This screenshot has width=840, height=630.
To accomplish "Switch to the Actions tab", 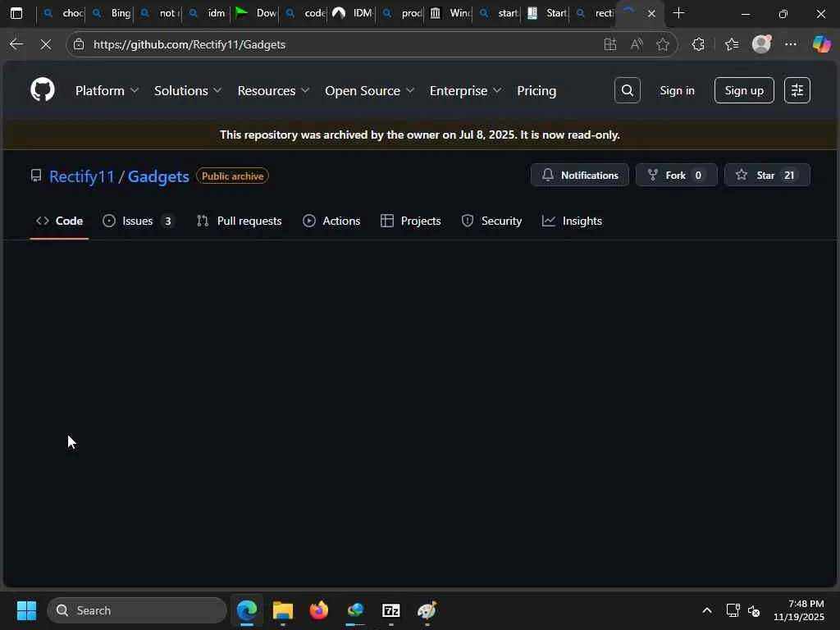I will coord(331,221).
